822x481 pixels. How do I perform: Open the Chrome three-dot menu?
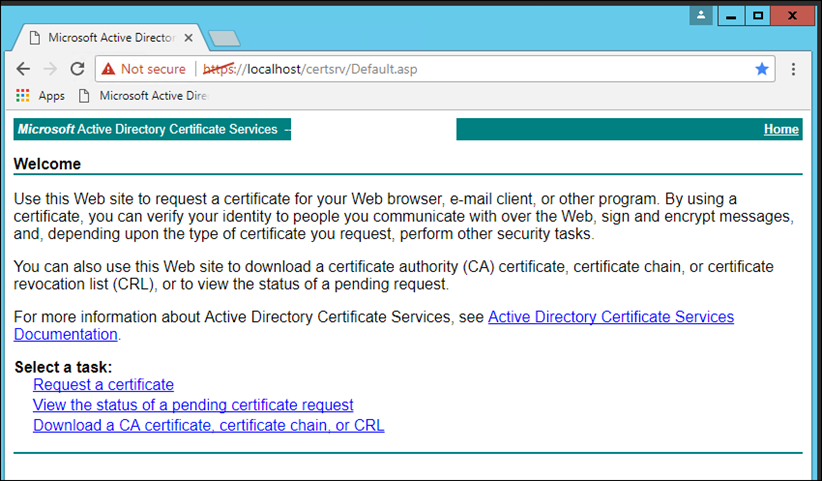[793, 69]
